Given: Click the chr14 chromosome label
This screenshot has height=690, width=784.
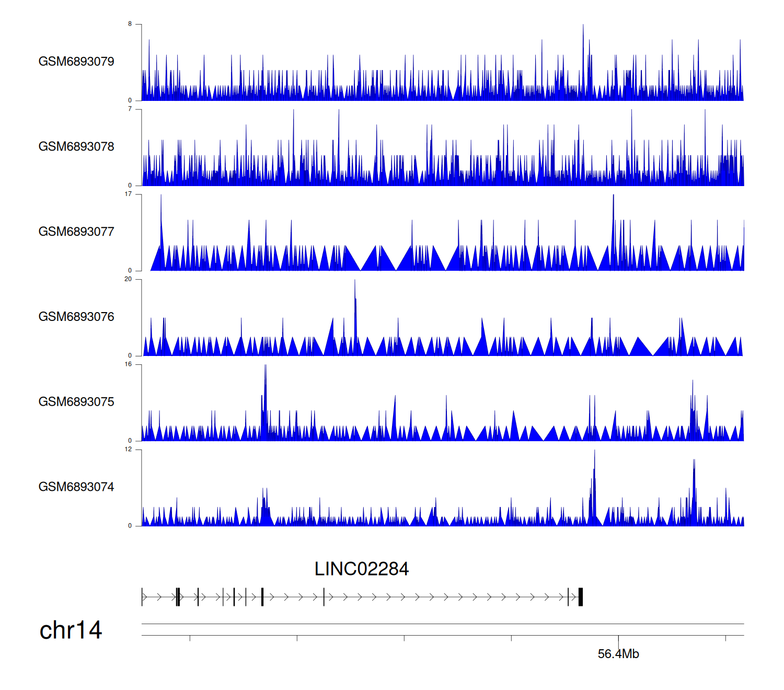Looking at the screenshot, I should [71, 630].
